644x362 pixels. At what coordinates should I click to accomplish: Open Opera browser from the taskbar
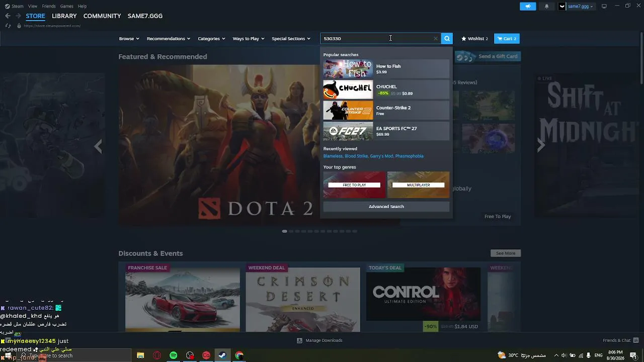[x=157, y=355]
